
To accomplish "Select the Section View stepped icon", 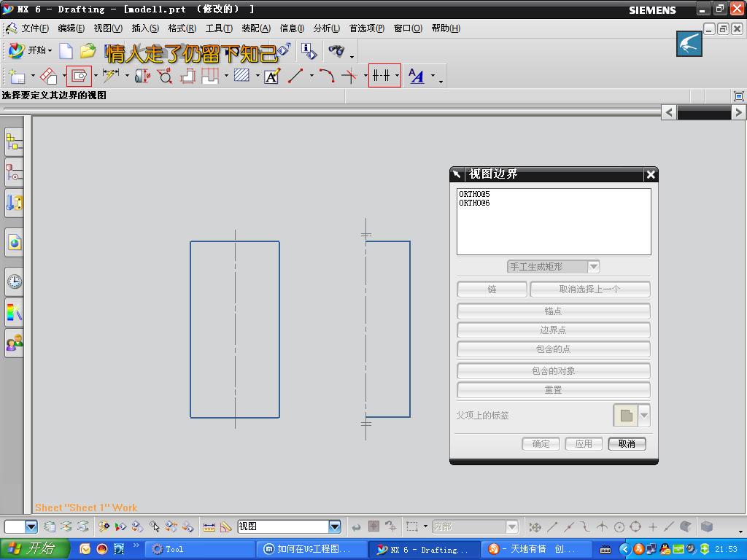I will click(188, 76).
